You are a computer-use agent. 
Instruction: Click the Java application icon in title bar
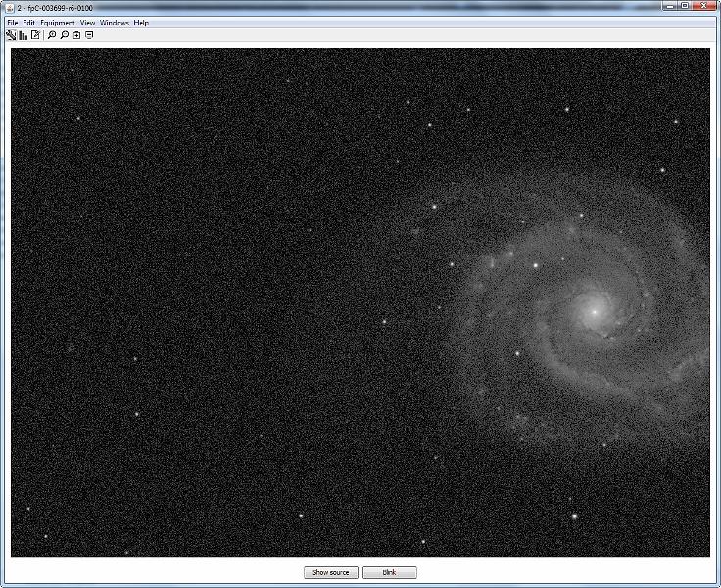[10, 7]
